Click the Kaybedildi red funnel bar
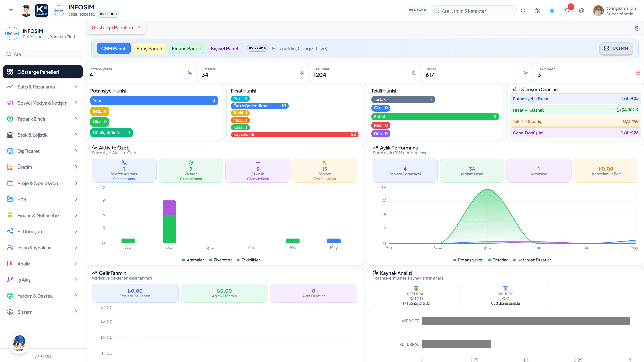644x362 pixels. pyautogui.click(x=294, y=134)
